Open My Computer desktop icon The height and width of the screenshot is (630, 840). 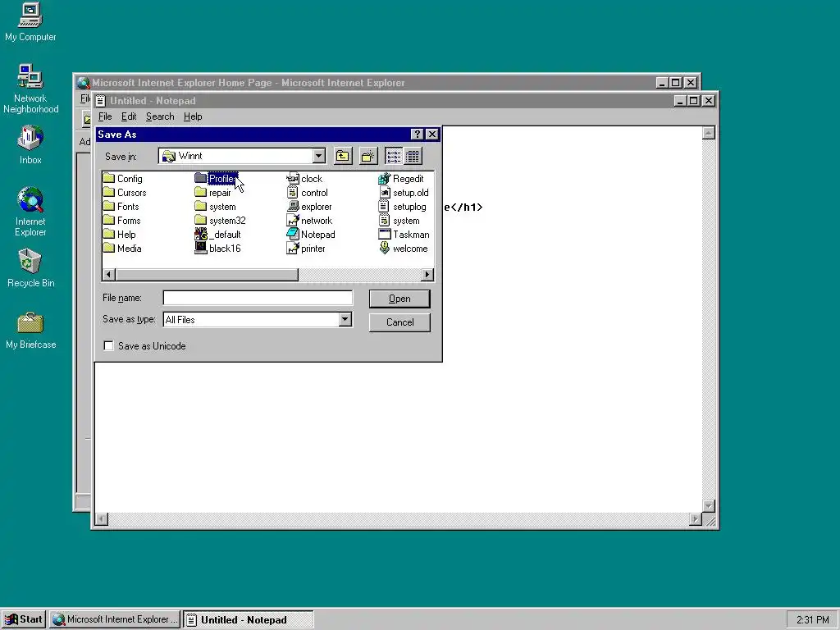[30, 22]
